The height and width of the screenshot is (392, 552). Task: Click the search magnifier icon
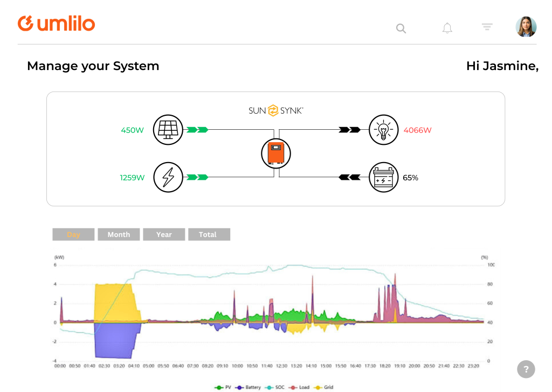(x=401, y=29)
